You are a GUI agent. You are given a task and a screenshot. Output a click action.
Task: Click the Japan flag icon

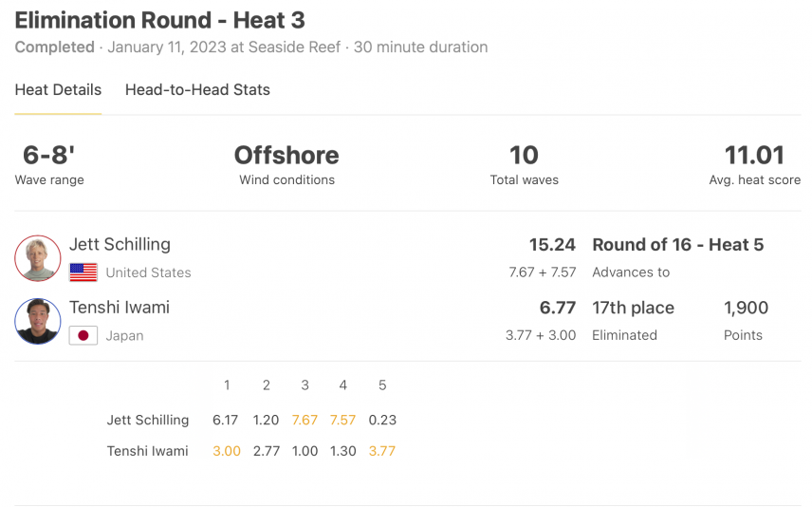pyautogui.click(x=83, y=335)
